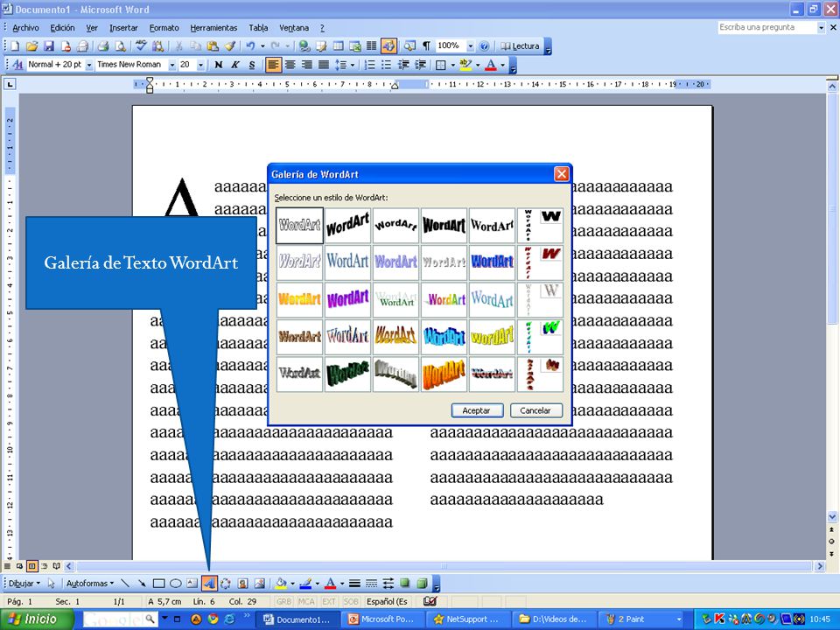Toggle Show/Hide paragraph marks
This screenshot has width=840, height=630.
(x=426, y=46)
